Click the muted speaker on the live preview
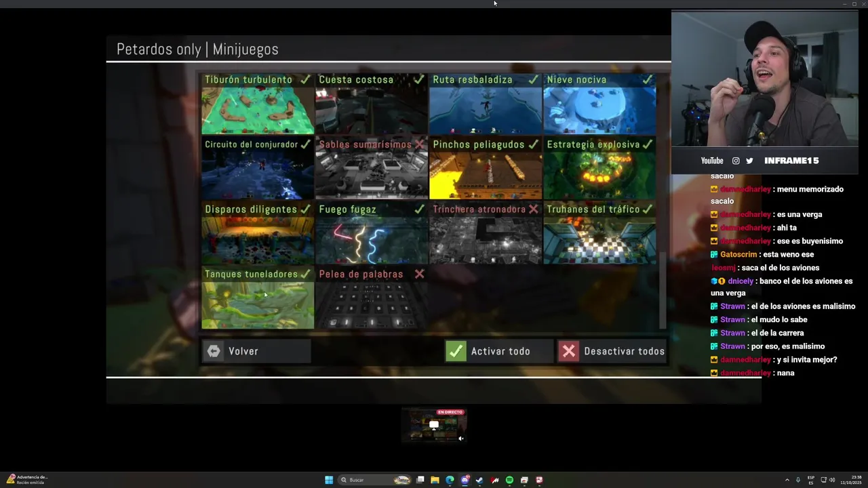This screenshot has width=868, height=488. [461, 439]
